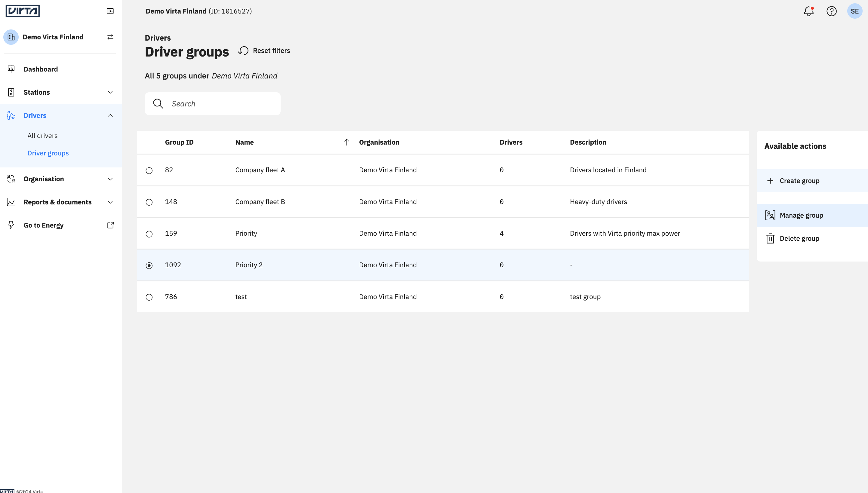Image resolution: width=868 pixels, height=493 pixels.
Task: Click the Virta logo
Action: [23, 11]
